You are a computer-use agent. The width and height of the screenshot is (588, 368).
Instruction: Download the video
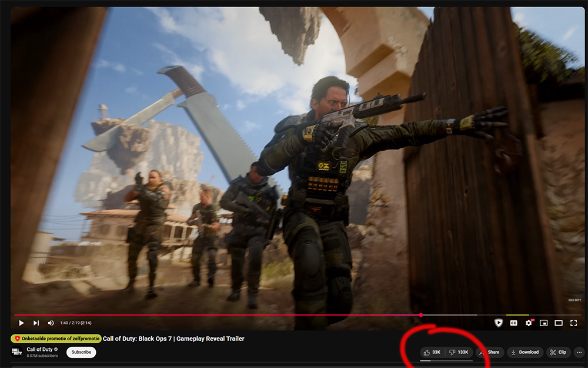pos(524,352)
